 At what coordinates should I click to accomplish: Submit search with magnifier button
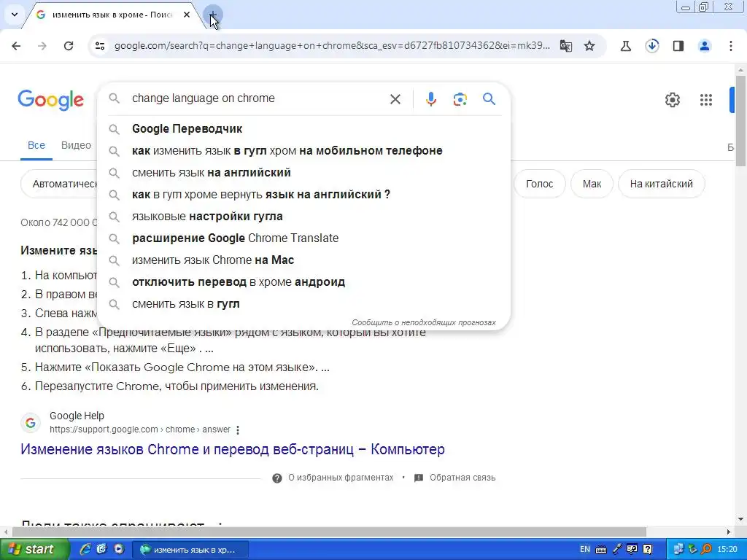click(489, 98)
